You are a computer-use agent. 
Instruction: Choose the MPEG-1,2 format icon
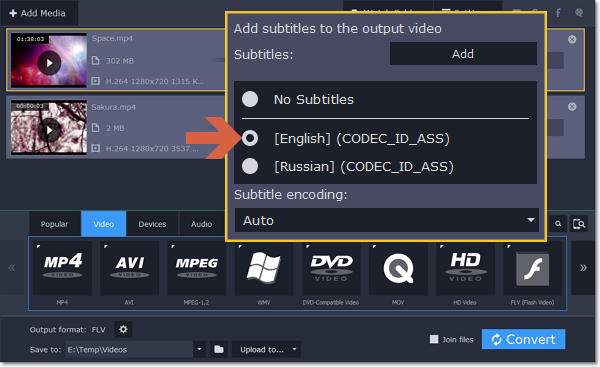pos(197,268)
